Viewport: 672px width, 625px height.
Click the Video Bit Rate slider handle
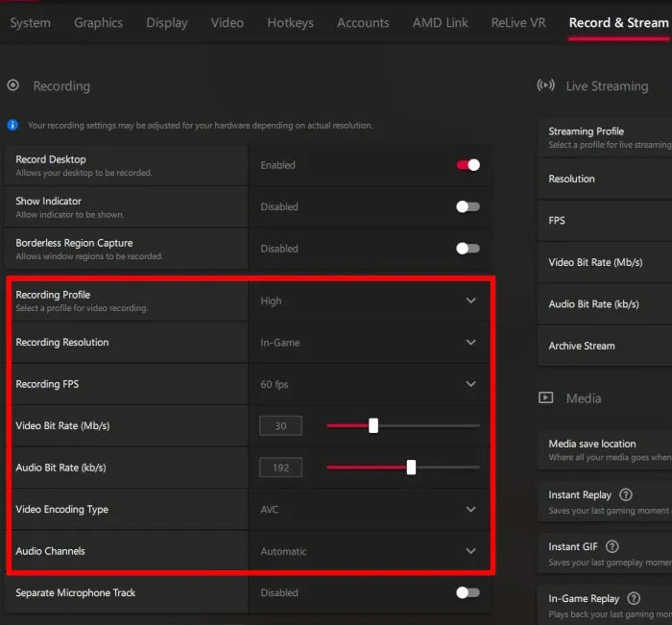pyautogui.click(x=373, y=425)
